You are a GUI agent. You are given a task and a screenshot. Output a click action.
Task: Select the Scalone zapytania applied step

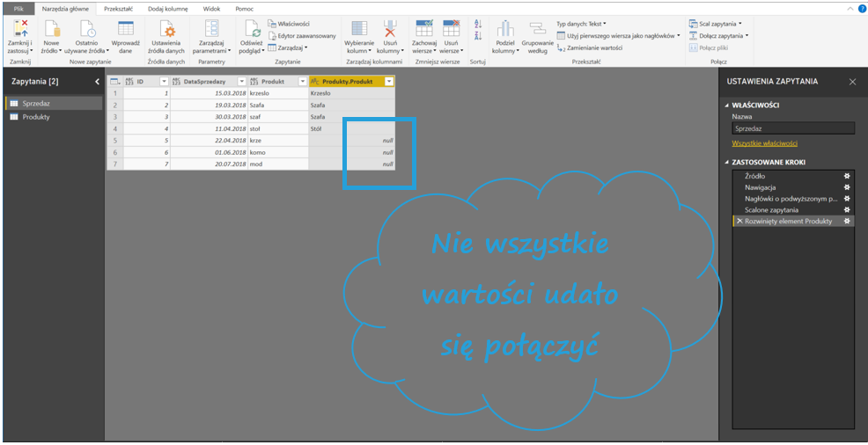coord(772,209)
